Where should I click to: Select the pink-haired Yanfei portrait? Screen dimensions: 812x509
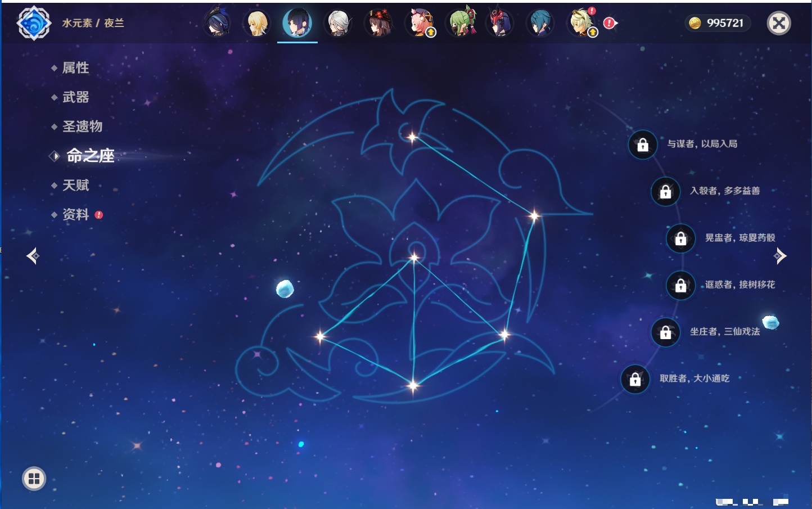coord(419,24)
